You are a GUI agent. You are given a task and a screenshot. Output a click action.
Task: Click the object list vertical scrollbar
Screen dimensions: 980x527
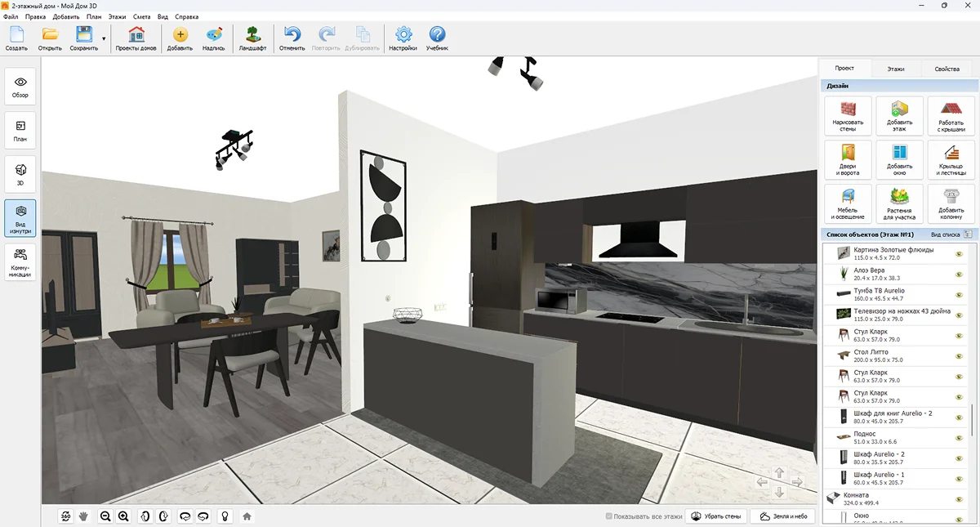coord(972,421)
